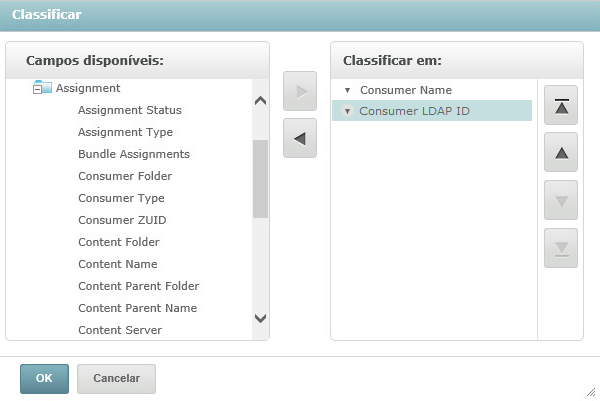This screenshot has height=401, width=600.
Task: Toggle sort direction for Consumer Name
Action: click(347, 90)
